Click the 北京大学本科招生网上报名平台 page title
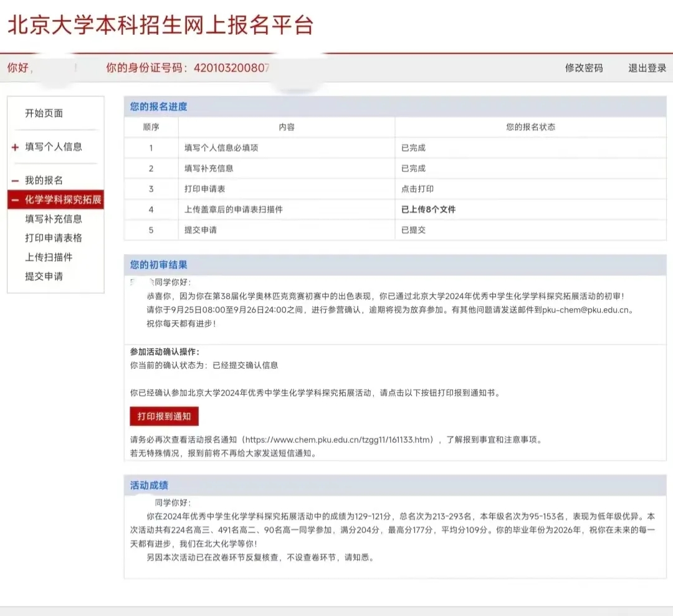 coord(161,25)
